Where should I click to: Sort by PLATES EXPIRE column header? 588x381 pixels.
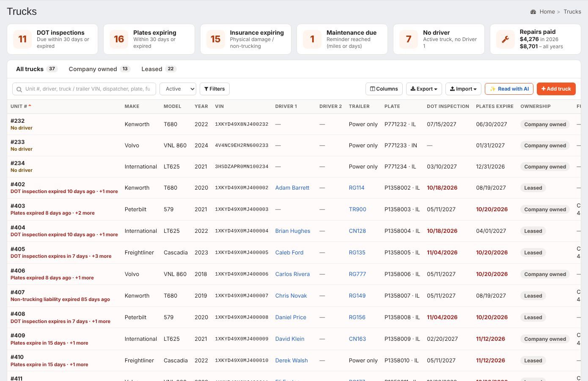(x=495, y=106)
